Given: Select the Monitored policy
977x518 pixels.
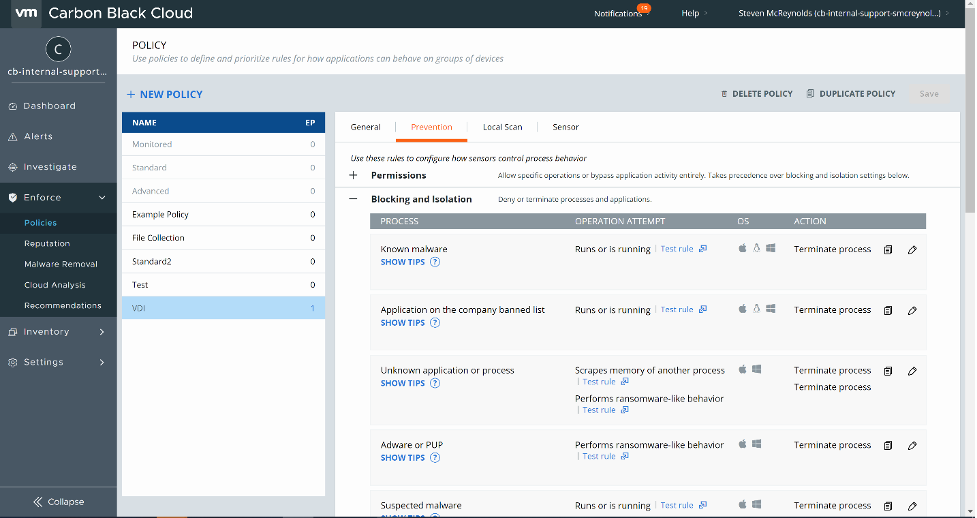Looking at the screenshot, I should click(x=223, y=144).
